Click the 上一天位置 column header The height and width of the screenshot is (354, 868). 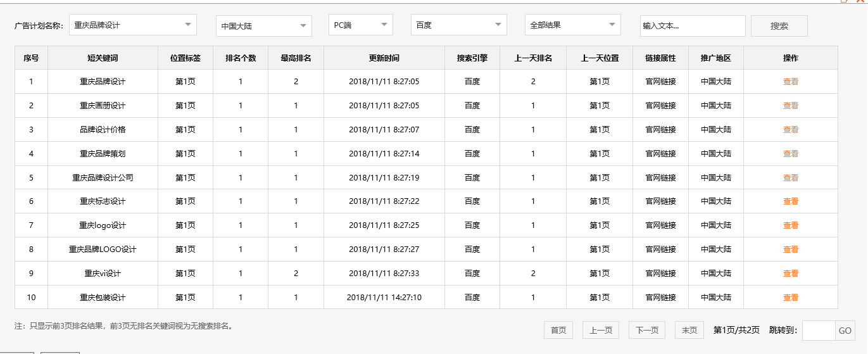coord(600,58)
